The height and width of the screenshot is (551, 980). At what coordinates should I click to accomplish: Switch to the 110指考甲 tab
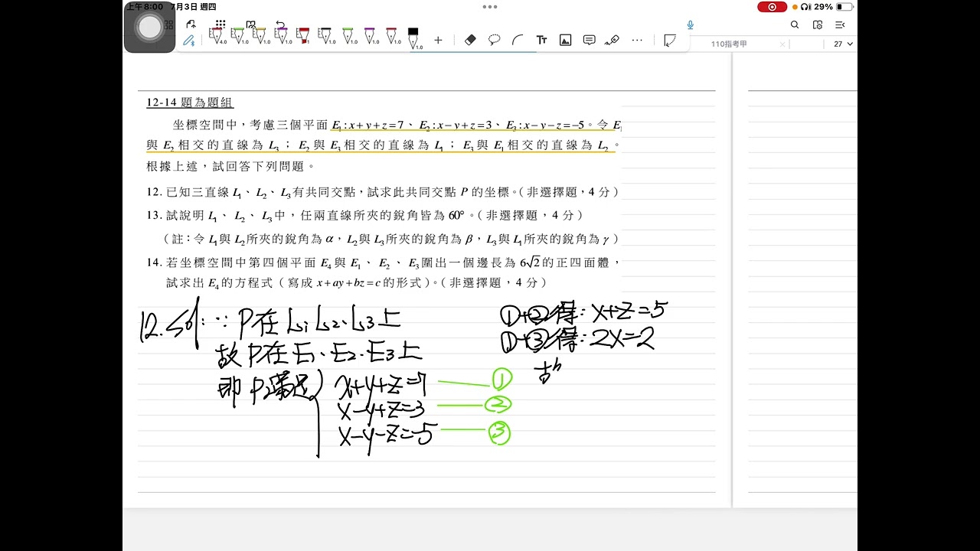click(729, 44)
